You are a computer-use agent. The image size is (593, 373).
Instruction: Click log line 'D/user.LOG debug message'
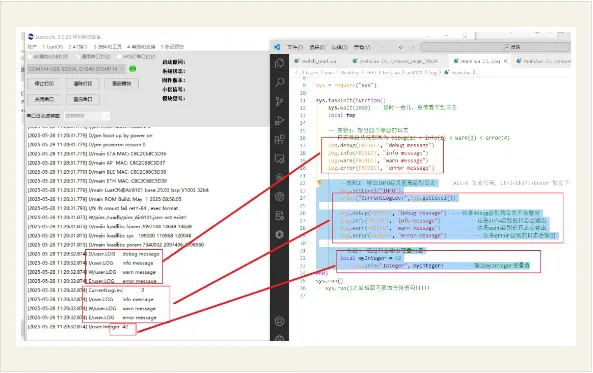[93, 254]
